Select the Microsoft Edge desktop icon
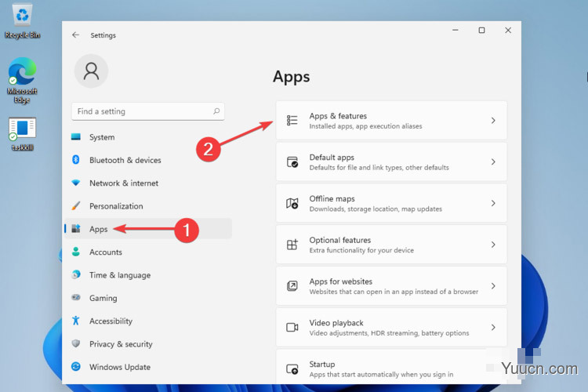Image resolution: width=588 pixels, height=392 pixels. click(22, 80)
